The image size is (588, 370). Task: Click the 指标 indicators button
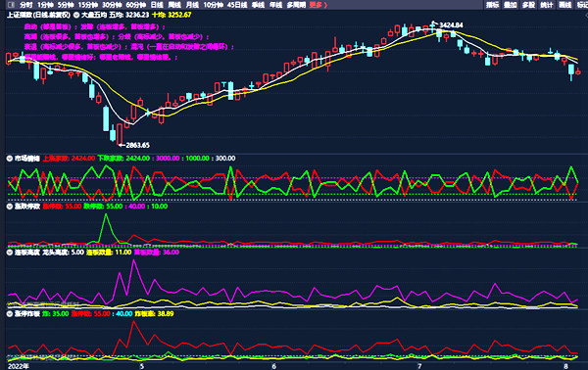(492, 5)
